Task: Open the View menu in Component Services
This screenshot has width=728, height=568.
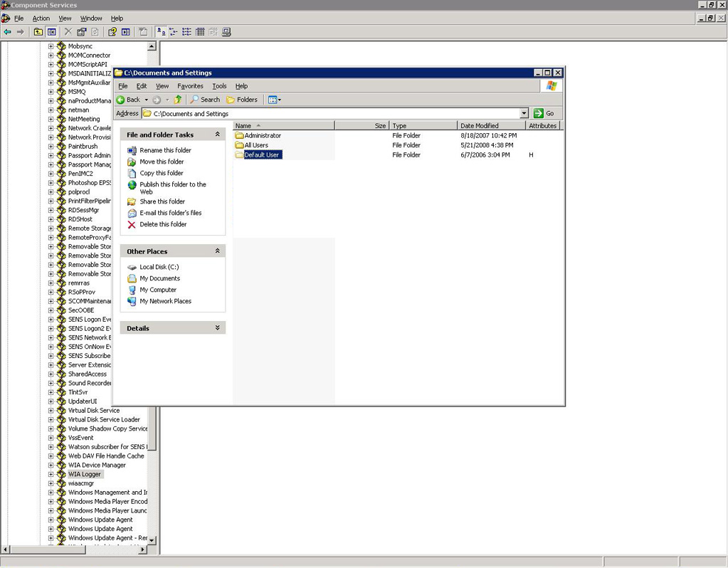Action: pos(65,18)
